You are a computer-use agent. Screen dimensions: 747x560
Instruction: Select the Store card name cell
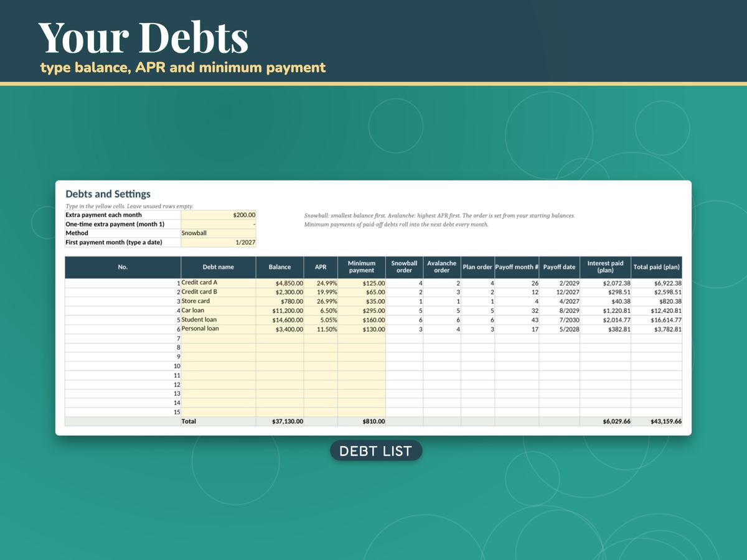pyautogui.click(x=218, y=301)
